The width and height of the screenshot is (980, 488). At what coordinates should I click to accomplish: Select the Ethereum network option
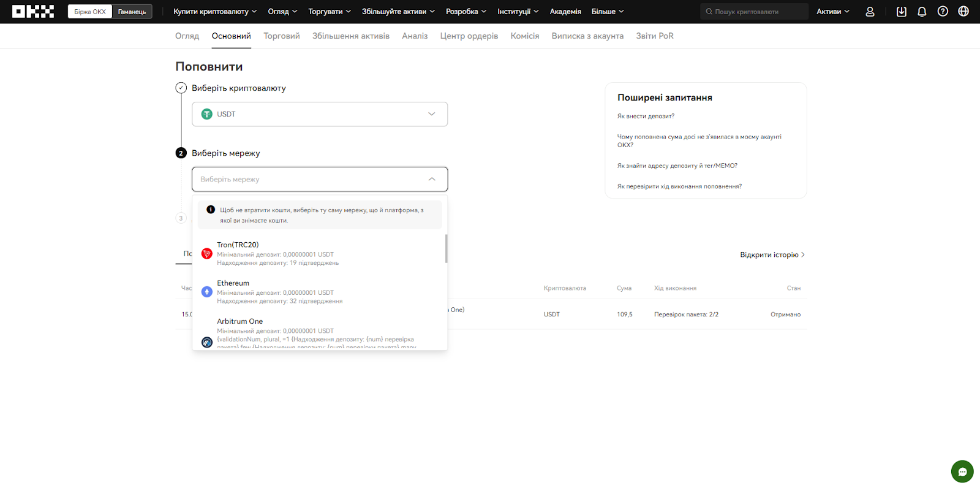tap(320, 292)
